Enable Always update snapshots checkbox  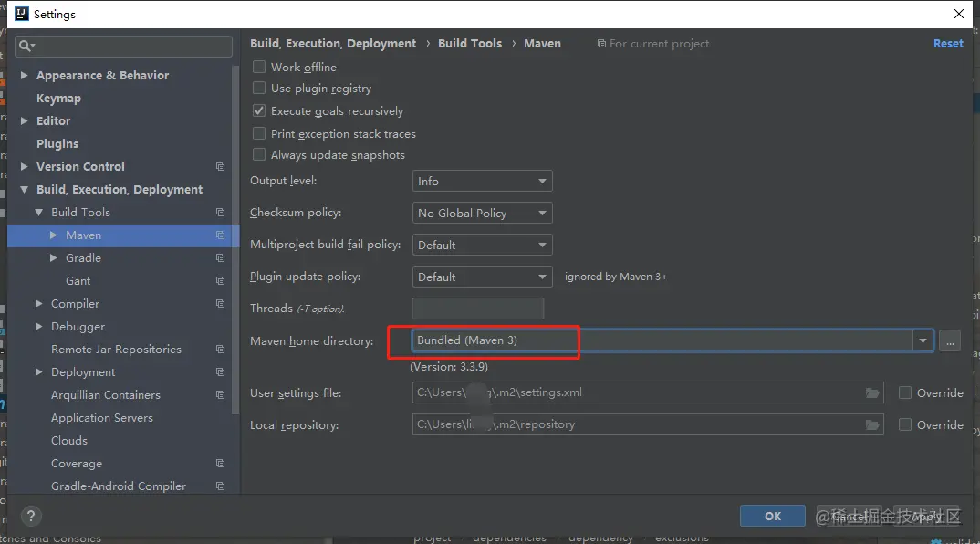pos(259,154)
